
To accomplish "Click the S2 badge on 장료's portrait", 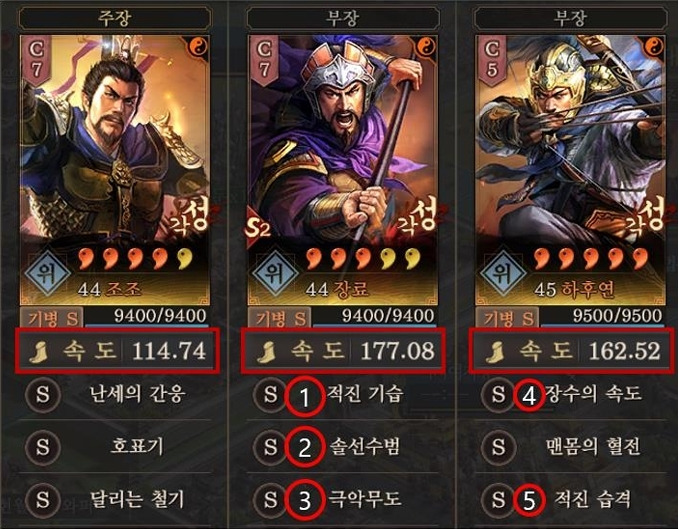I will pyautogui.click(x=257, y=228).
